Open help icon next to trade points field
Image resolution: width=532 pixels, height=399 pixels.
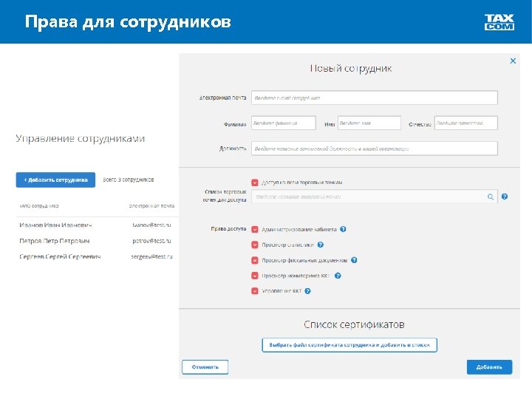[x=505, y=197]
